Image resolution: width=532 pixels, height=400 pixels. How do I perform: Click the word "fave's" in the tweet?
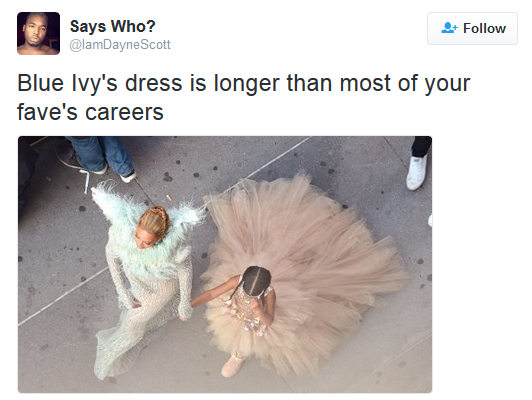coord(47,112)
